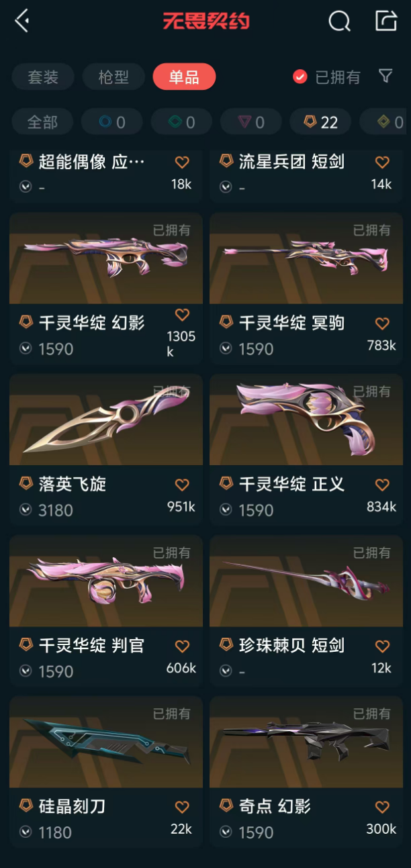Open the 千灵华绽 判官 skin thumbnail
411x868 pixels.
[106, 581]
